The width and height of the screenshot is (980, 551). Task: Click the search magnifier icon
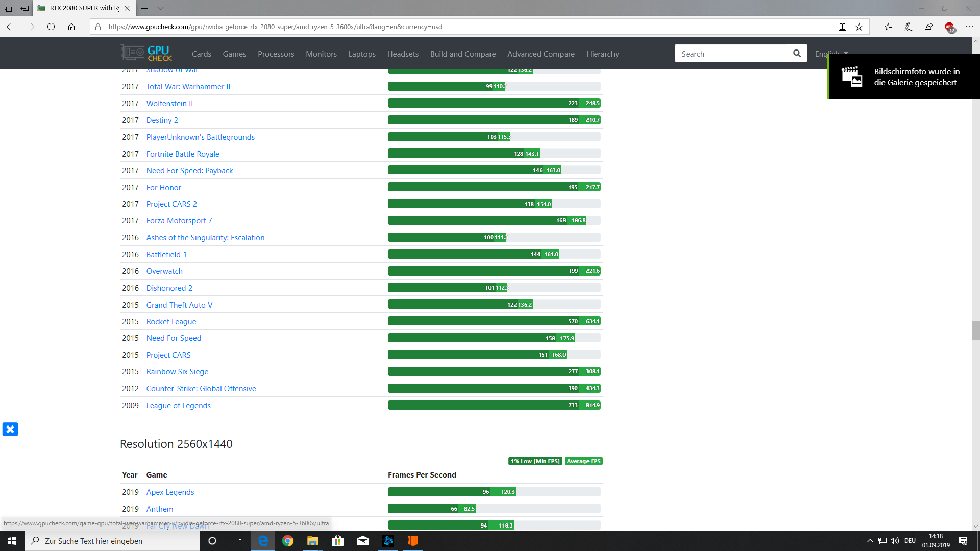[x=797, y=54]
